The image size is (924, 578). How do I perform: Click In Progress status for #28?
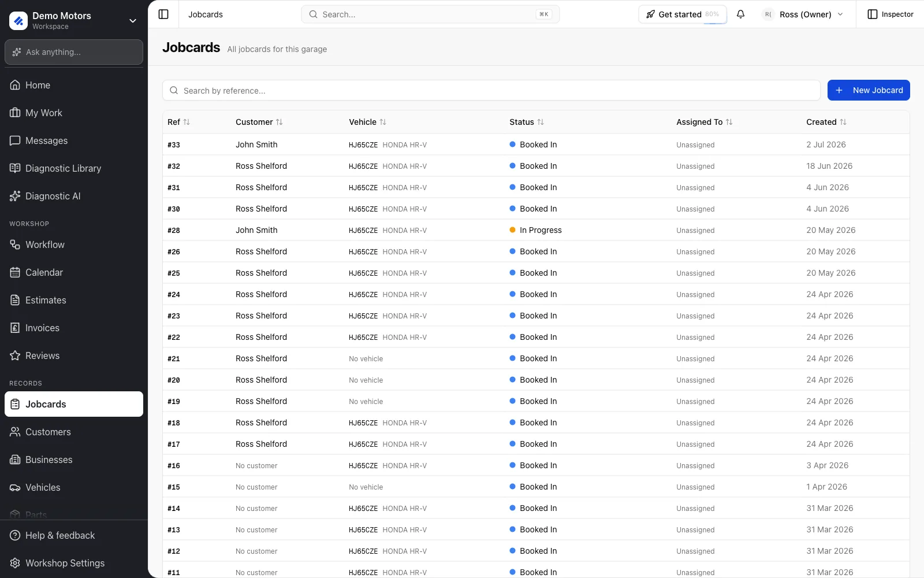pos(535,230)
